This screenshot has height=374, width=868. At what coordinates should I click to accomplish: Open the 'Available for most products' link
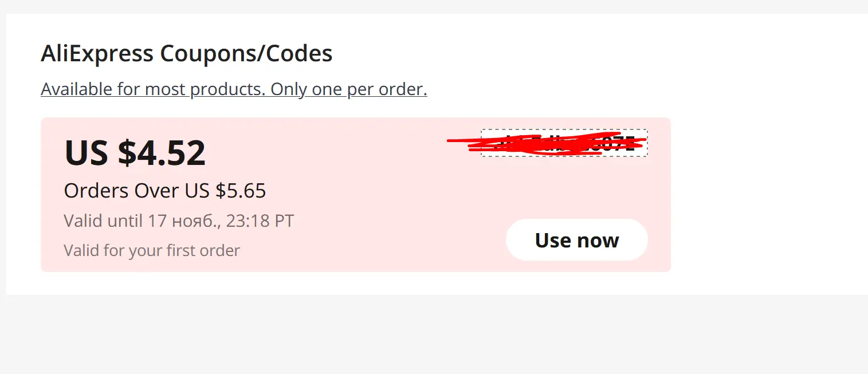(234, 89)
